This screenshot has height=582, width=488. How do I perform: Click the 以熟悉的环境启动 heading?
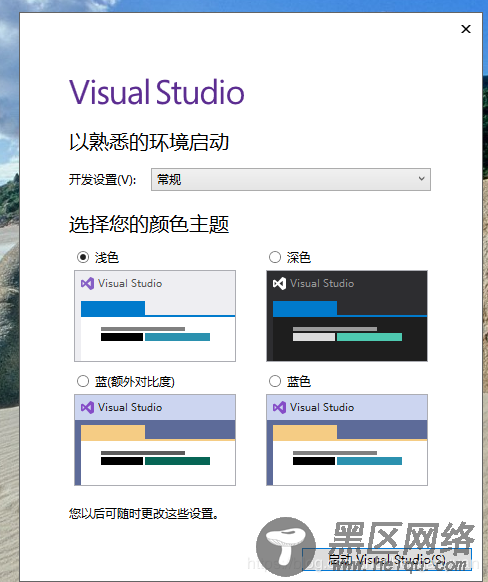click(x=149, y=142)
